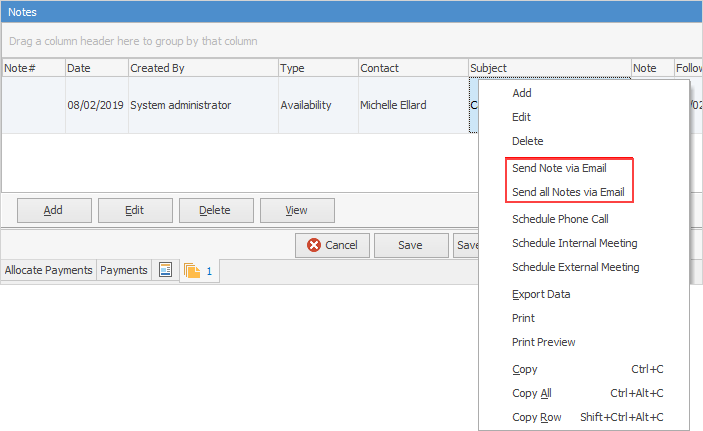
Task: Select Copy Ctrl+C menu entry
Action: pos(584,369)
